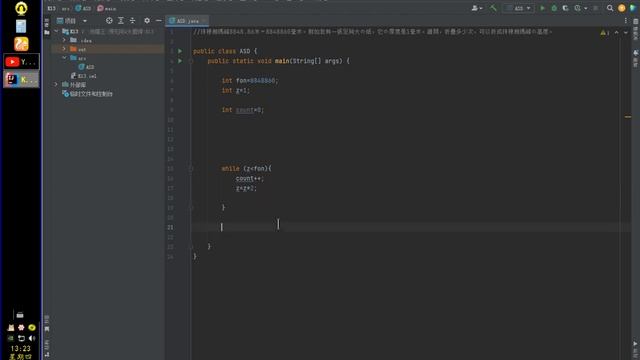The image size is (640, 360).
Task: Open the orange app icon in the taskbar
Action: point(21,44)
